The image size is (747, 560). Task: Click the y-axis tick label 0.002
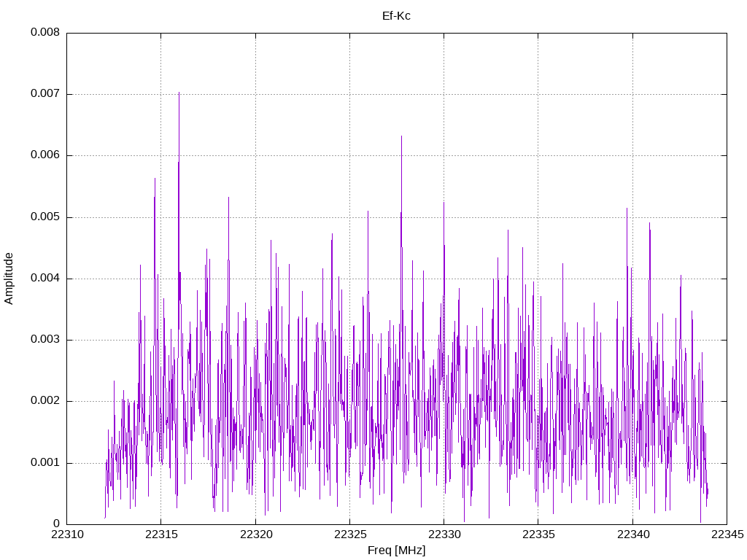45,401
